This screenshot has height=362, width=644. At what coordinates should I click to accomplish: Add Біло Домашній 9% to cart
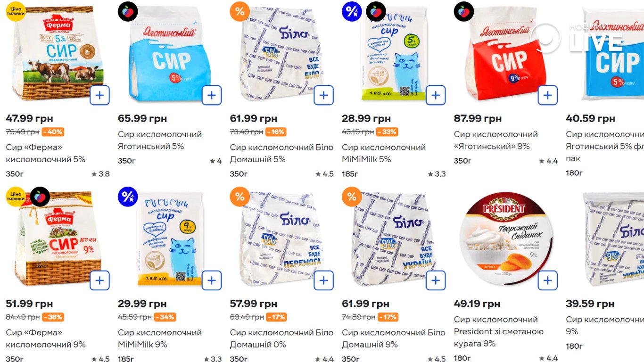coord(436,280)
